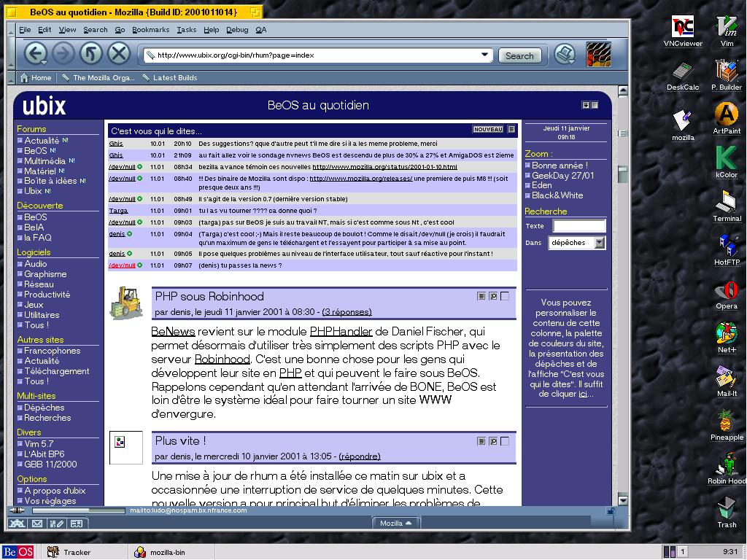Open Mail-It desktop icon
This screenshot has width=747, height=560.
(x=727, y=381)
